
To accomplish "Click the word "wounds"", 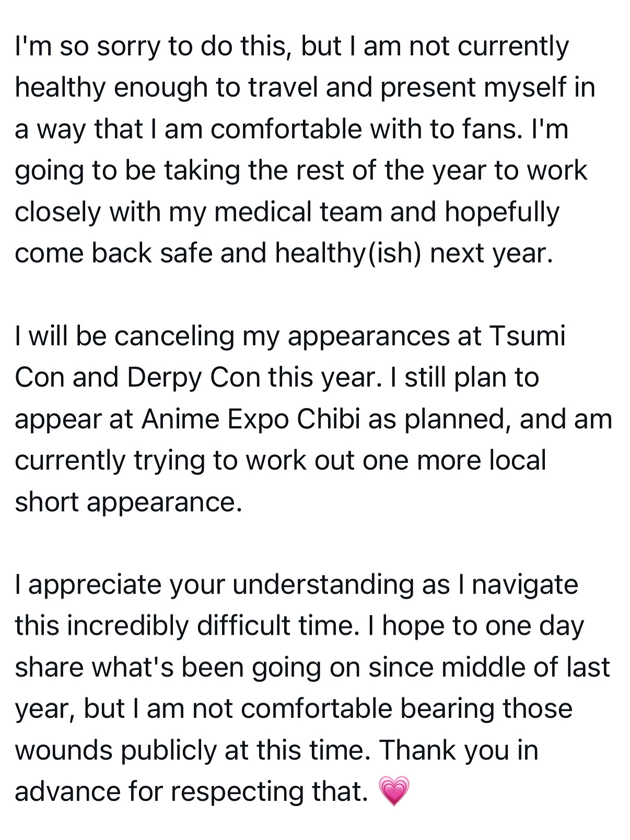I will click(x=64, y=750).
